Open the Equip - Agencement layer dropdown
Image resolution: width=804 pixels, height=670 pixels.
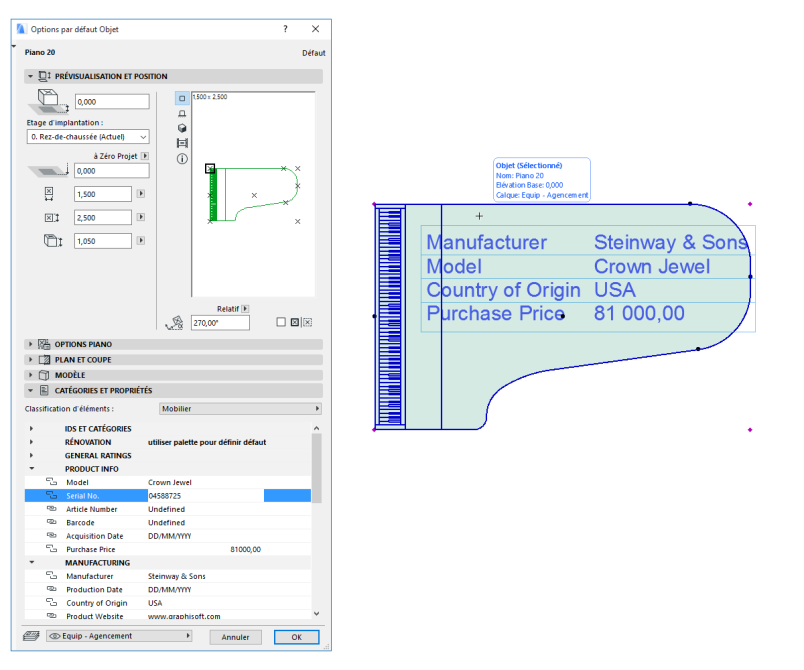(x=119, y=636)
